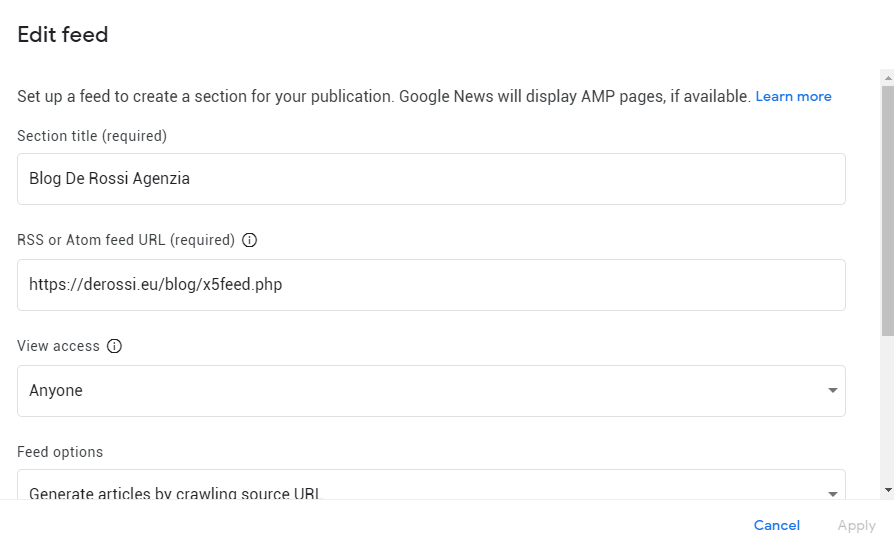Open the "Anyone" combo box
This screenshot has width=894, height=552.
430,391
